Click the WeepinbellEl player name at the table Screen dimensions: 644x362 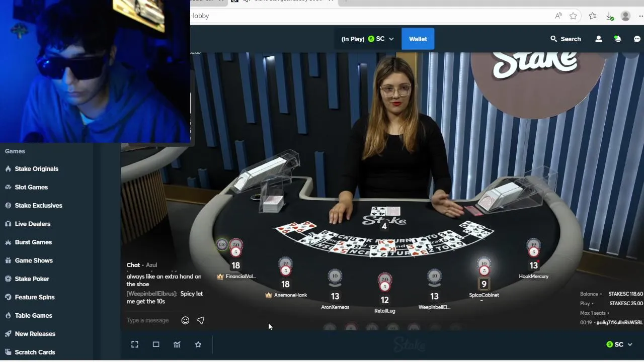point(434,307)
